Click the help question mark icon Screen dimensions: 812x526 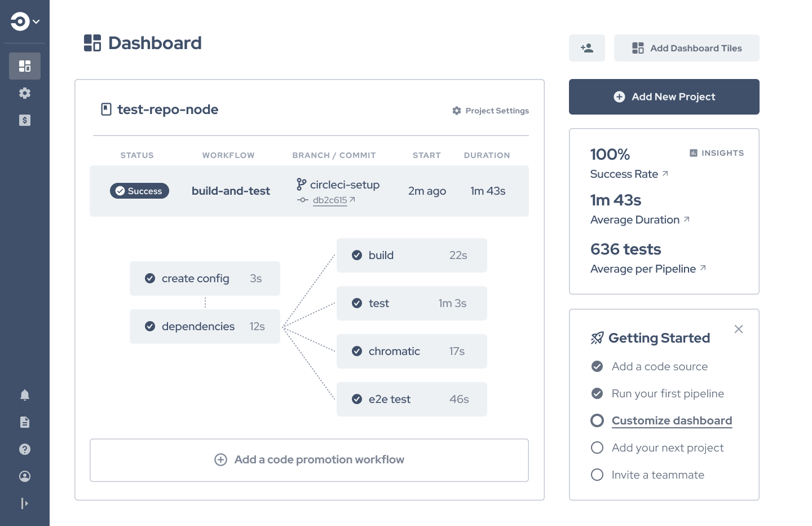[x=25, y=449]
